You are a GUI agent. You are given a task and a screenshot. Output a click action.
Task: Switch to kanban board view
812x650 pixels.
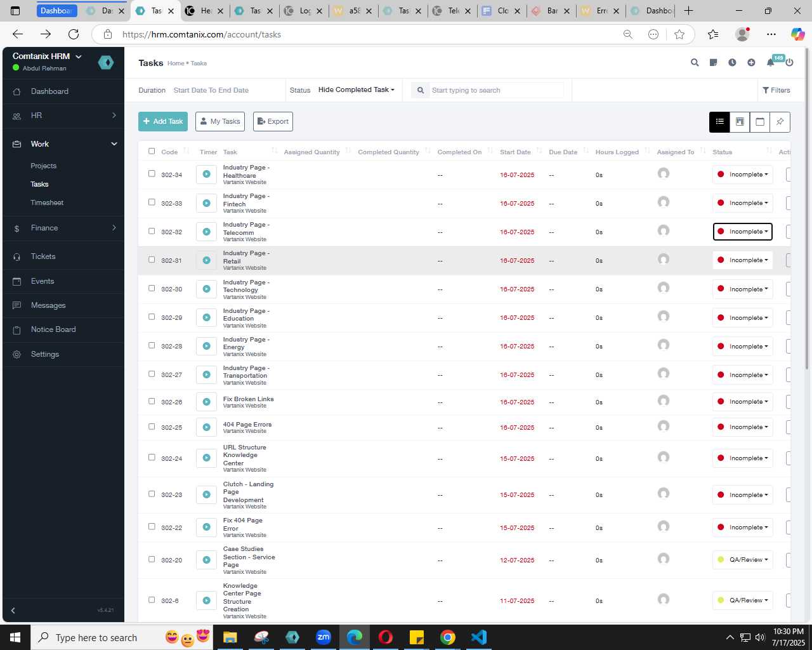[x=740, y=122]
